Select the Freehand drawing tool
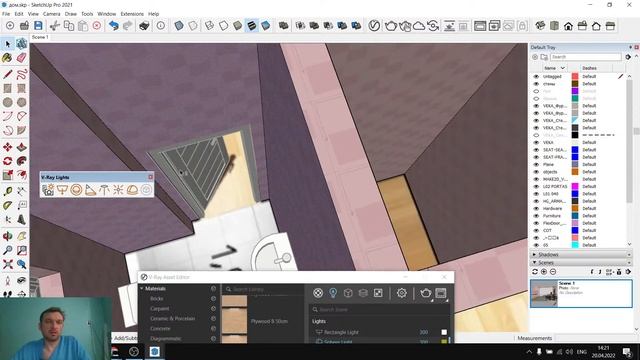Viewport: 640px width, 360px height. point(22,74)
